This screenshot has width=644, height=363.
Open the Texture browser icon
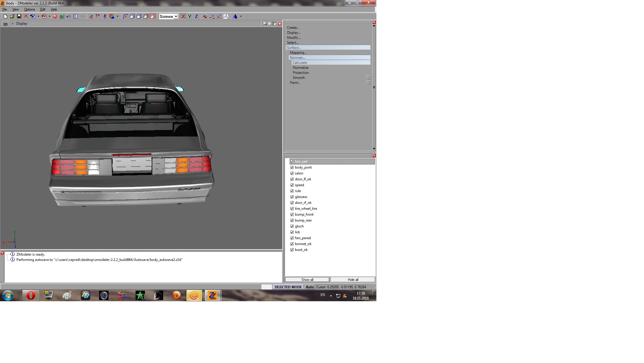pyautogui.click(x=62, y=16)
